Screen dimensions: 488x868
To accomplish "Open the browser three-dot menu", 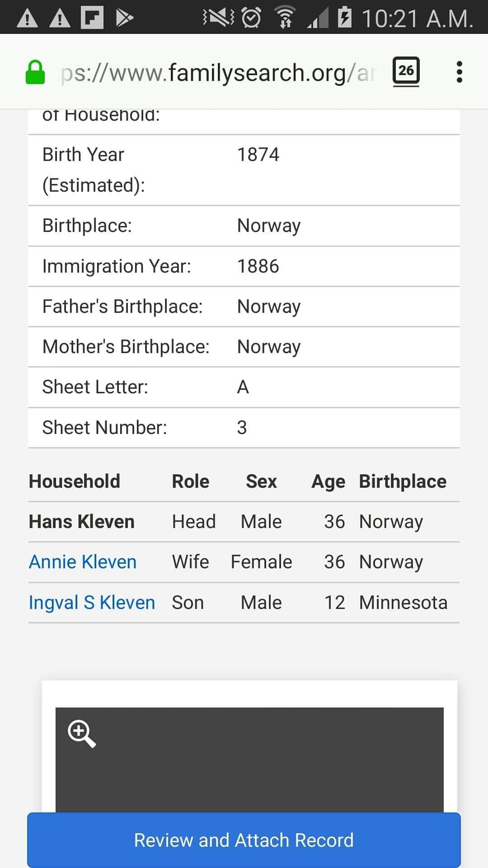I will (x=459, y=72).
